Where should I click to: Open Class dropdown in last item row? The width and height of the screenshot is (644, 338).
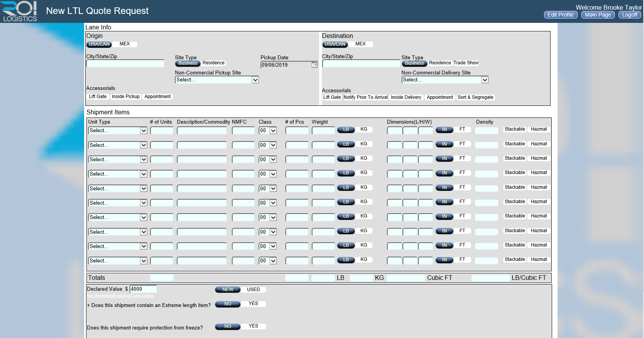tap(268, 260)
